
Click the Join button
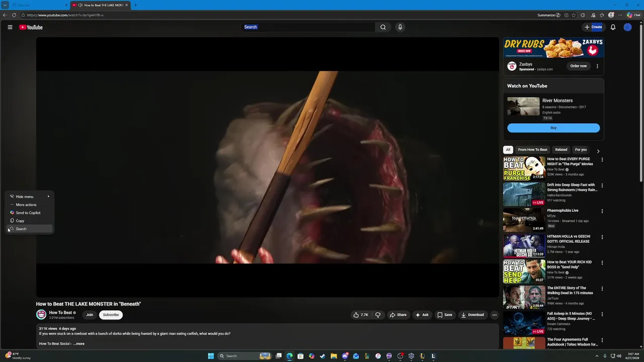pyautogui.click(x=90, y=315)
